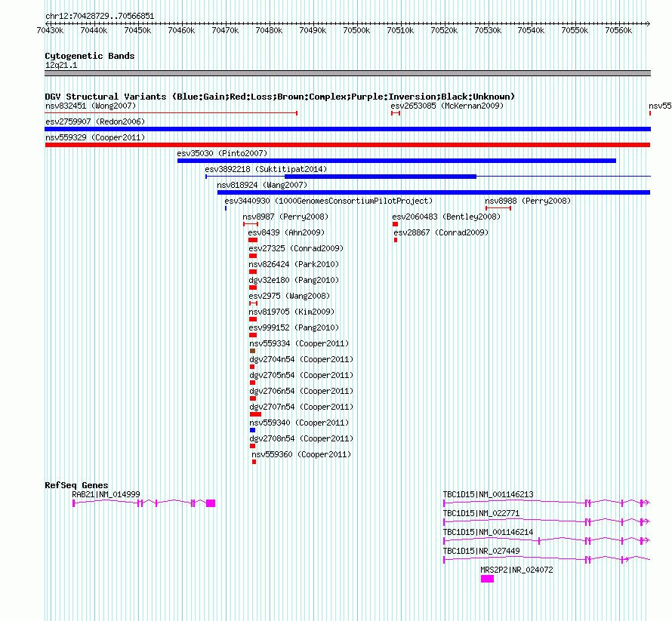Click the TBC1D15|NM_022771 transcript label
Screen dimensions: 672x621
tap(481, 513)
